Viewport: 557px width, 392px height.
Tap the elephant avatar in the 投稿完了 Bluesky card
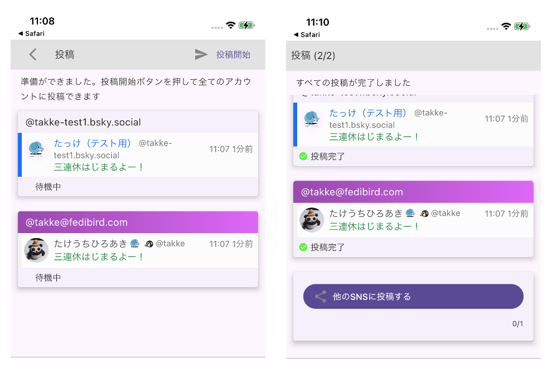tap(312, 119)
